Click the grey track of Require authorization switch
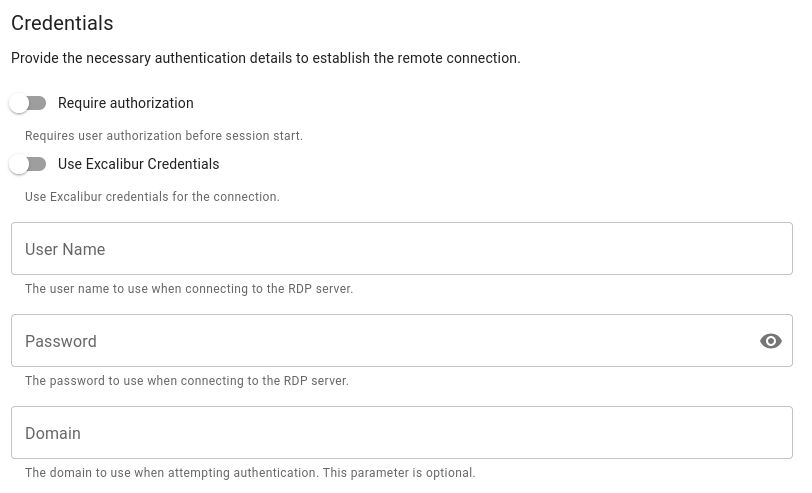 click(39, 103)
